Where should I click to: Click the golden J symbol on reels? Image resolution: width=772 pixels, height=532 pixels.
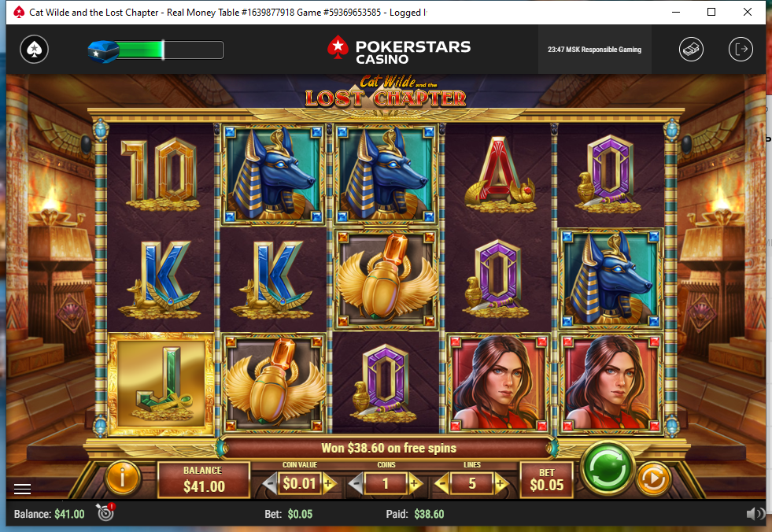coord(161,384)
